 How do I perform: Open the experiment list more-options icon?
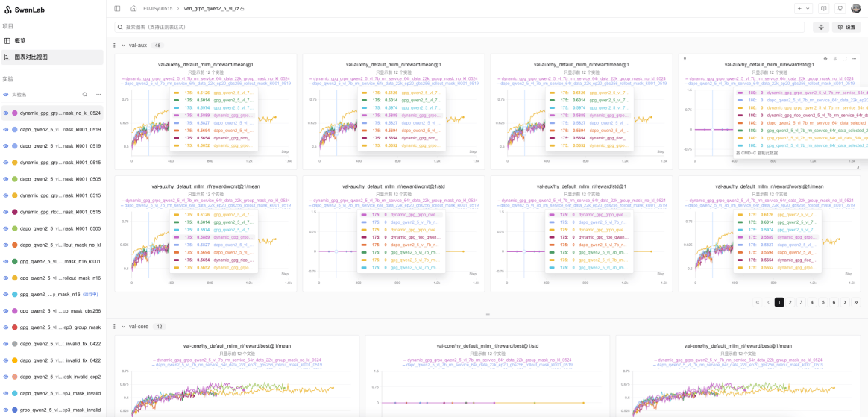(98, 95)
